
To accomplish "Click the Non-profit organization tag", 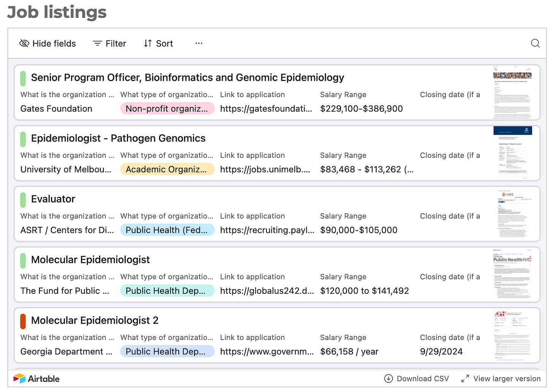I will pyautogui.click(x=167, y=109).
